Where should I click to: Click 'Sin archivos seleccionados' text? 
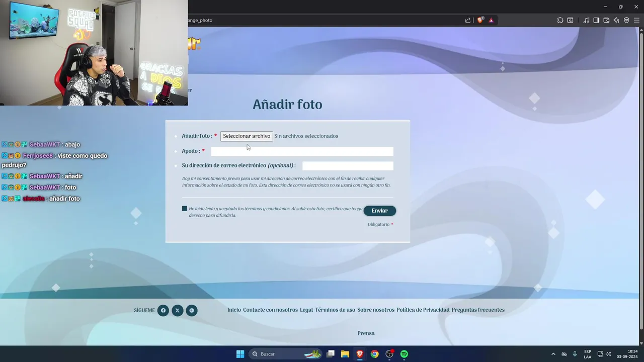(306, 136)
